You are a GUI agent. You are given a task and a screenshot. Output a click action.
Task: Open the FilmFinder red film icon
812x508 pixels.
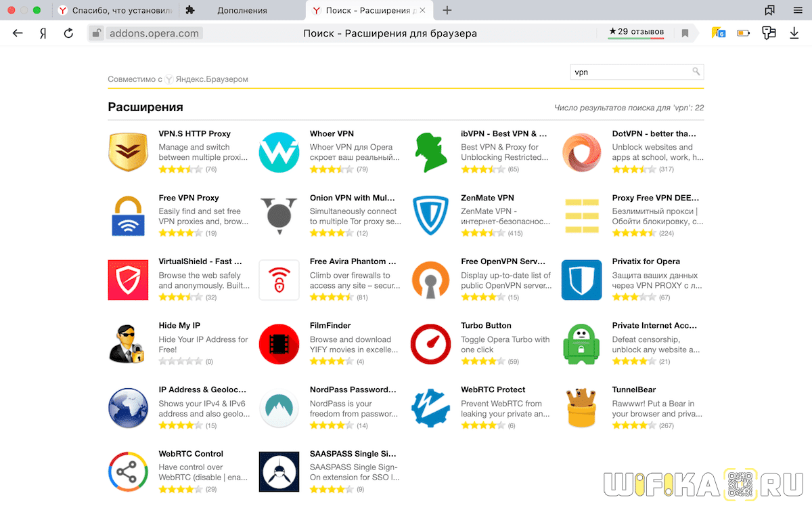pyautogui.click(x=279, y=344)
